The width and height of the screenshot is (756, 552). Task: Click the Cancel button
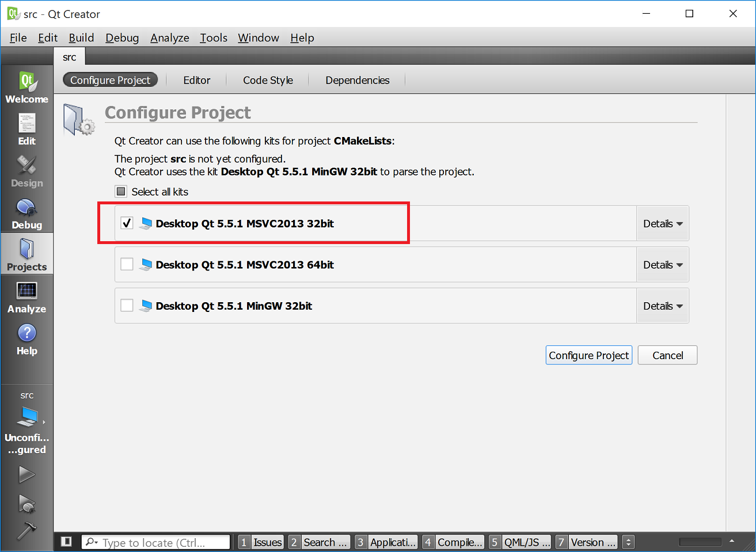(668, 355)
